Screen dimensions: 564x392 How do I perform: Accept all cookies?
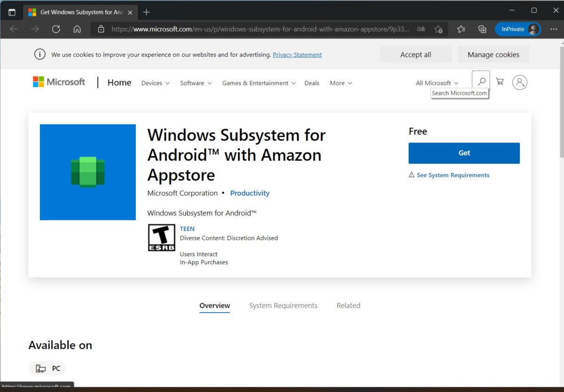tap(415, 55)
